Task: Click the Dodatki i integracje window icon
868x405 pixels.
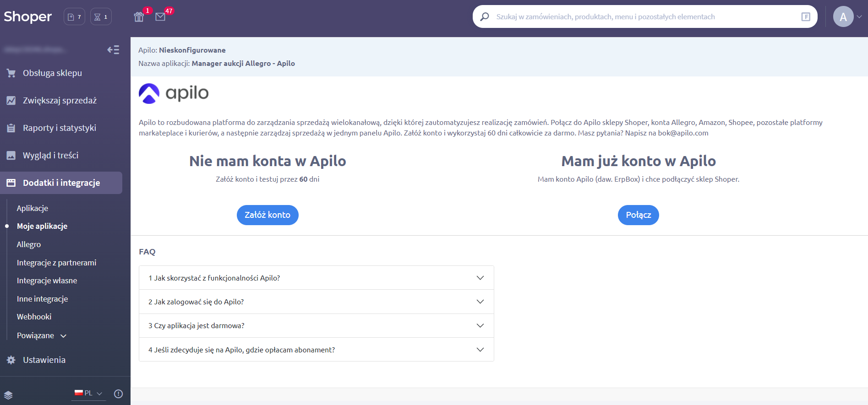Action: coord(11,183)
